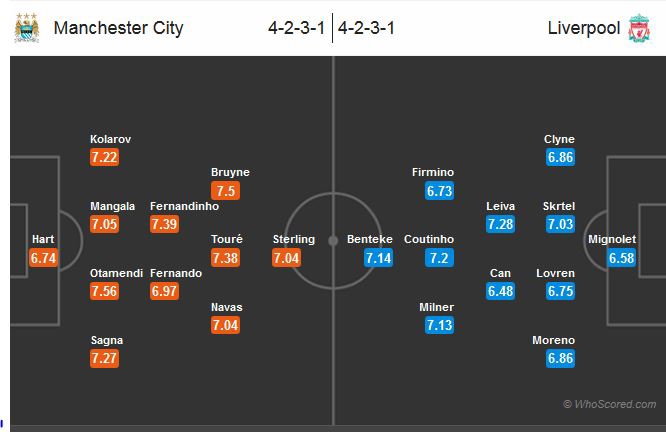Select Clyne's 6.86 rating badge

point(560,157)
